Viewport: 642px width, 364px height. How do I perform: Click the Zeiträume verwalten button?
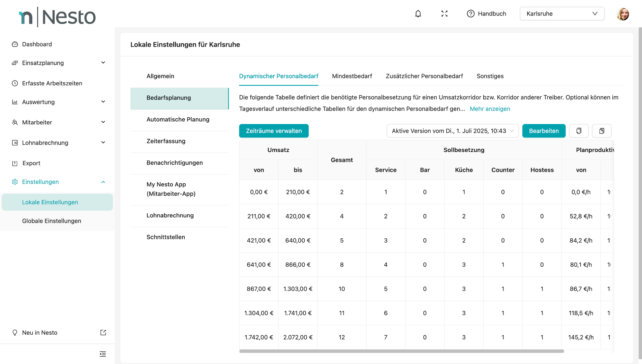tap(274, 131)
